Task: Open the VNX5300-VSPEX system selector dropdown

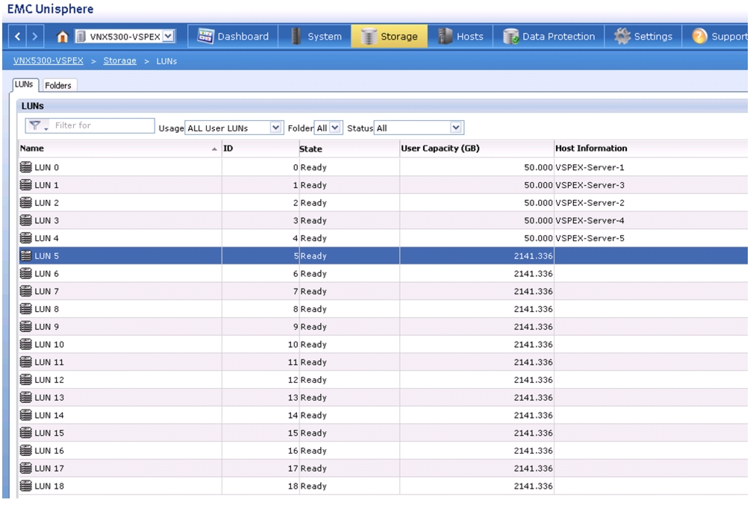Action: tap(168, 36)
